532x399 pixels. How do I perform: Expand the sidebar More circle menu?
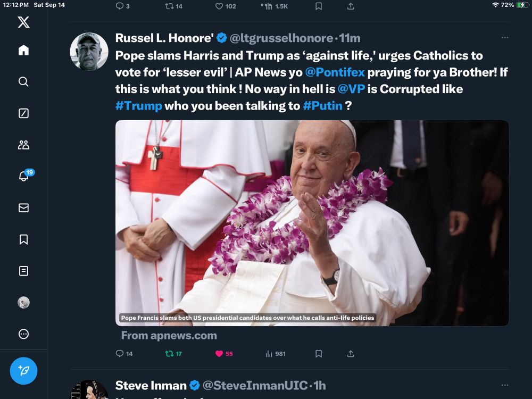(x=23, y=334)
